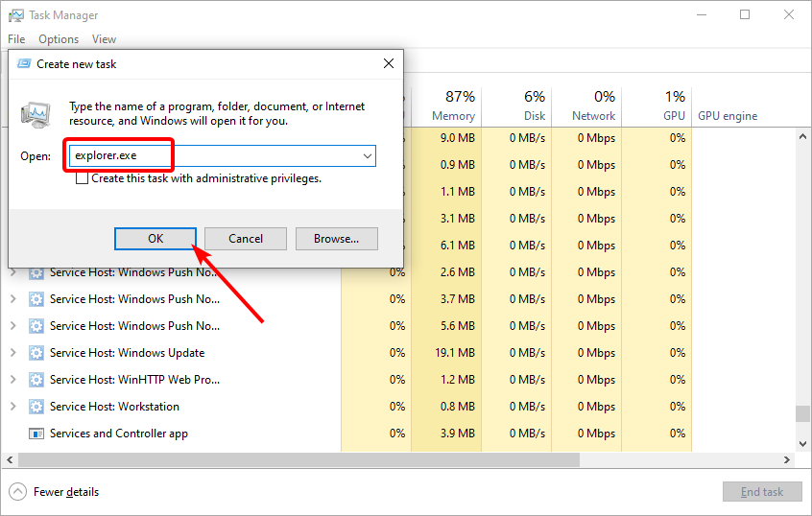Click horizontal scrollbar right arrow
812x516 pixels.
pos(787,459)
